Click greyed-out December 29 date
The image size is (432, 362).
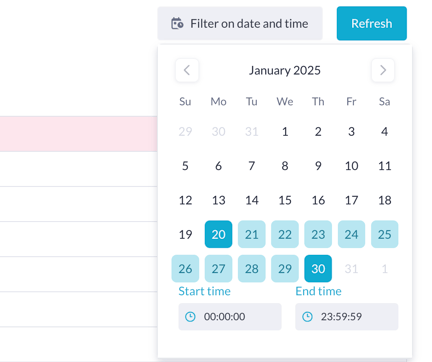click(x=185, y=132)
